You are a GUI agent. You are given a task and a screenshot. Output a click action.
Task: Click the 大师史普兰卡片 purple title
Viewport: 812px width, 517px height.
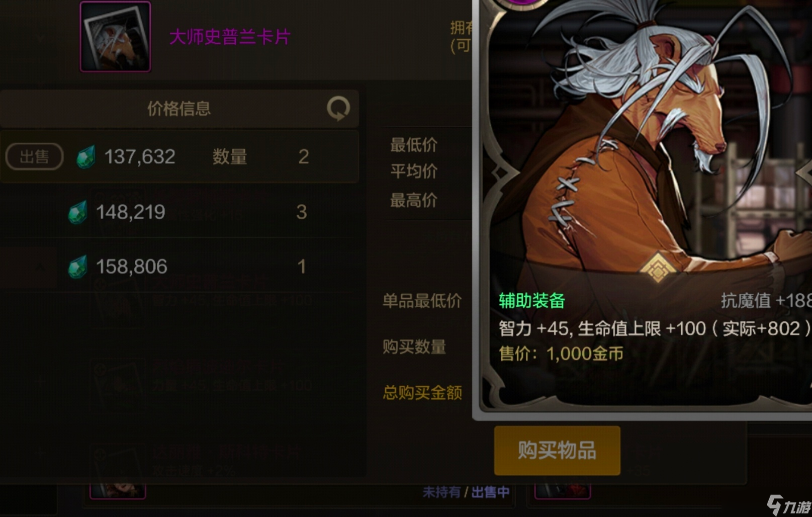[230, 37]
